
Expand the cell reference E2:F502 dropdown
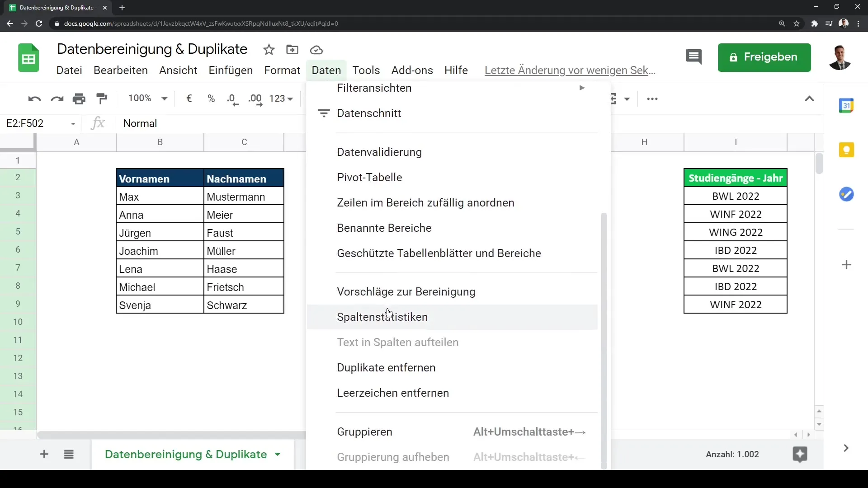click(x=73, y=123)
